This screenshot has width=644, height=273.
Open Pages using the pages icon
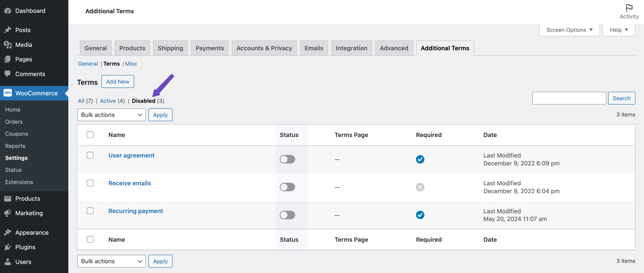click(8, 59)
